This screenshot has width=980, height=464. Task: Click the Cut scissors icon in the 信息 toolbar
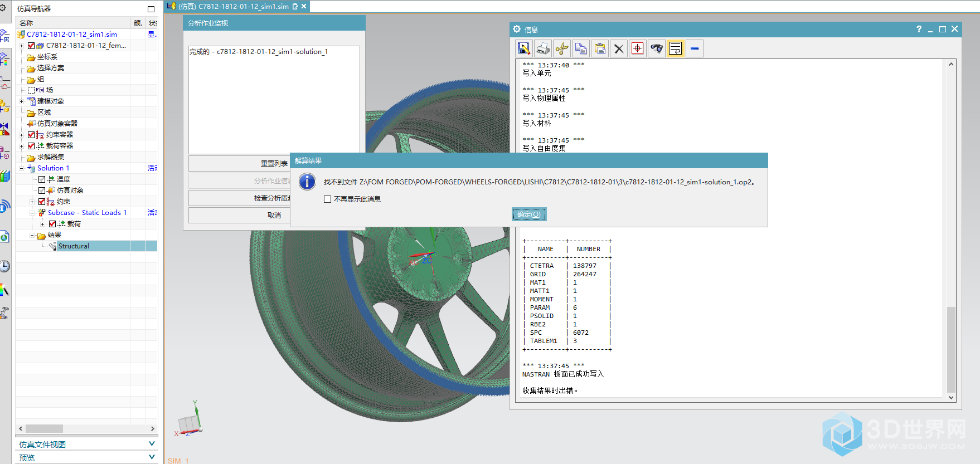point(562,48)
